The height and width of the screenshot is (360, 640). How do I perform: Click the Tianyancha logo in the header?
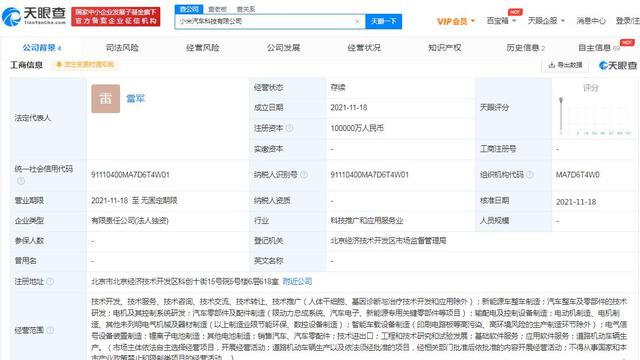click(34, 16)
